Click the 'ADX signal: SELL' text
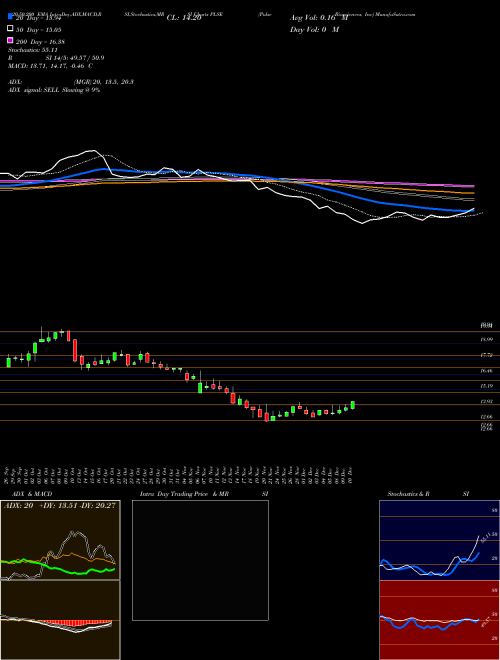 pyautogui.click(x=34, y=90)
